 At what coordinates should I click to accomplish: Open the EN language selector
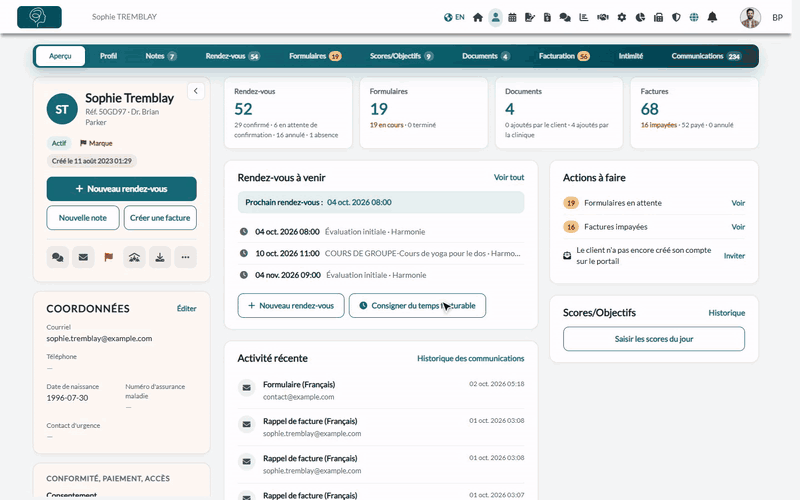[454, 17]
